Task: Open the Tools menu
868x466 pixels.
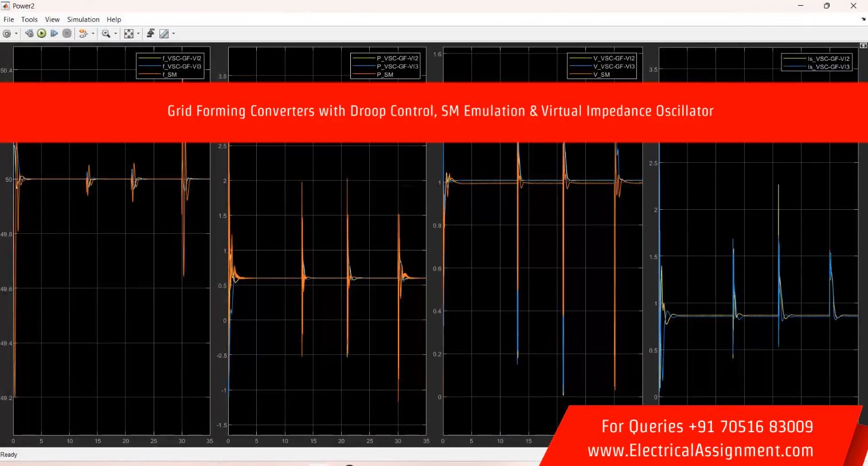Action: coord(29,19)
